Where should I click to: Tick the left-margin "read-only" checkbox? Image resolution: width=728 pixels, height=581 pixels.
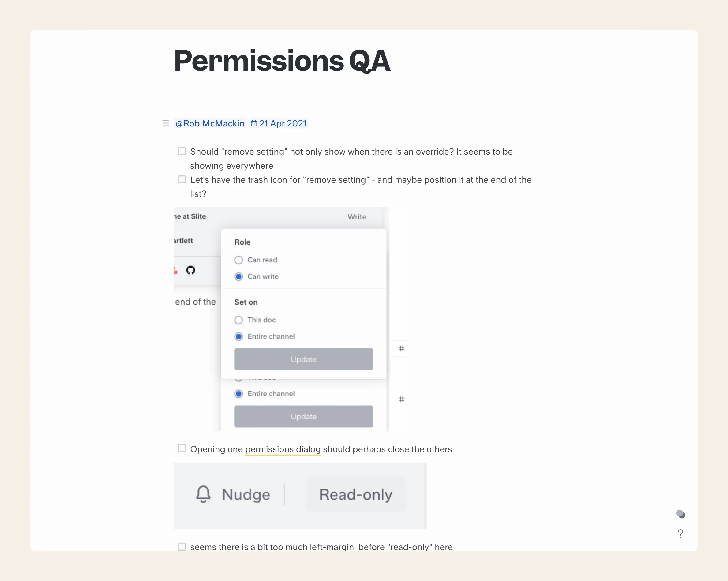(x=182, y=547)
